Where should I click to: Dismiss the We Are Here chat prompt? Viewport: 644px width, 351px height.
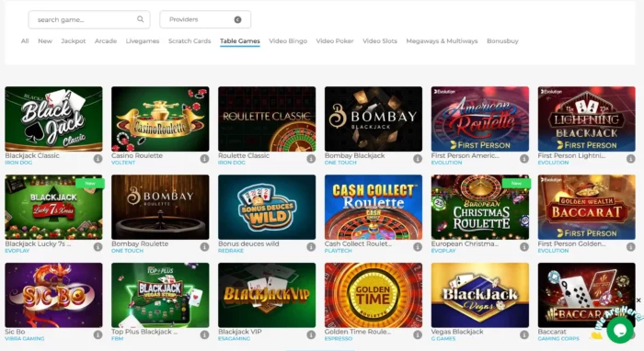pyautogui.click(x=638, y=300)
